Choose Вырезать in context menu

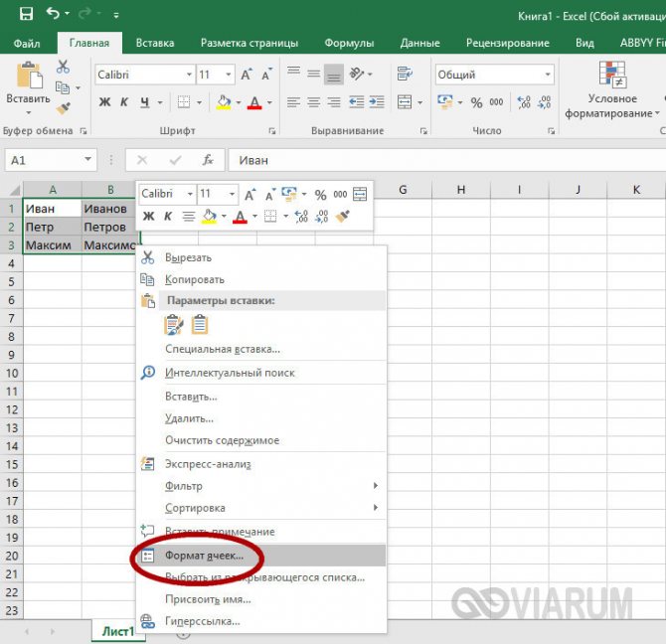[262, 257]
